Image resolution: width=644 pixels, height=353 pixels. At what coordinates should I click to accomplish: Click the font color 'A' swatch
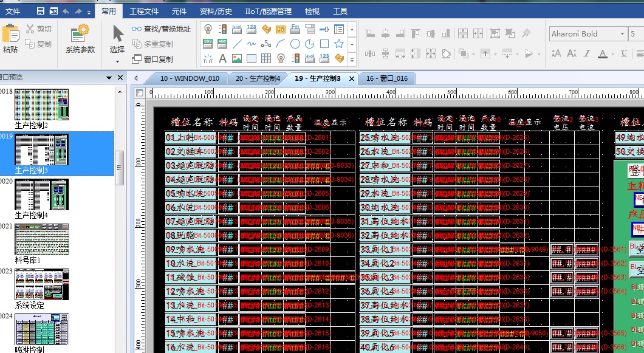coord(603,54)
